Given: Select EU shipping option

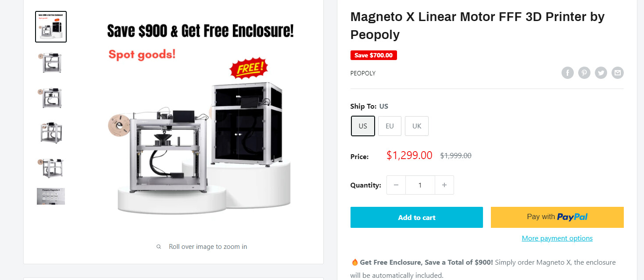Looking at the screenshot, I should 390,126.
